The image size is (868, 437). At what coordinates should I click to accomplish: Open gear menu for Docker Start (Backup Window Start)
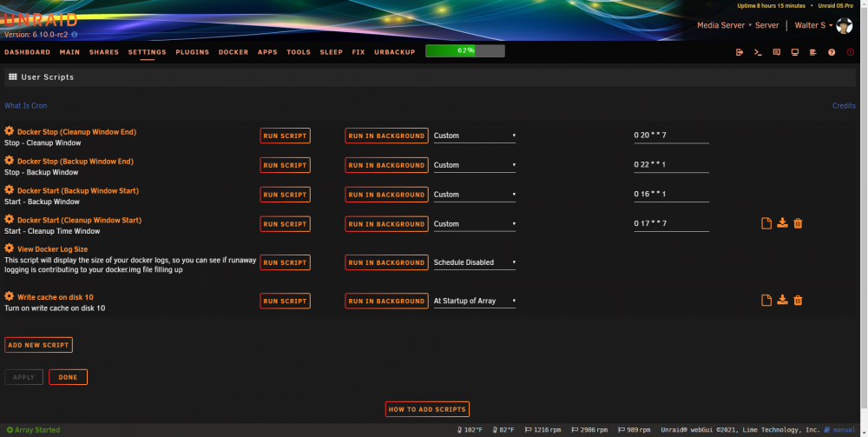[x=10, y=190]
